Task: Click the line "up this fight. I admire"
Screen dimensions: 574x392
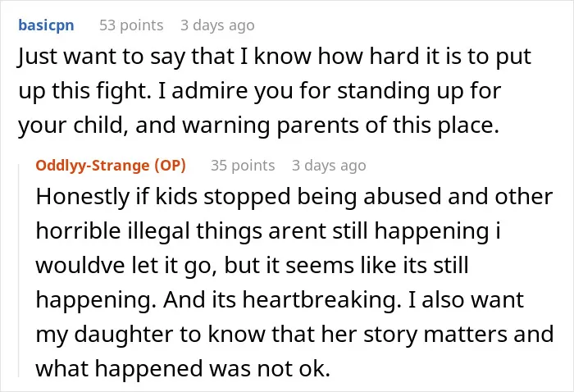Action: [x=260, y=91]
